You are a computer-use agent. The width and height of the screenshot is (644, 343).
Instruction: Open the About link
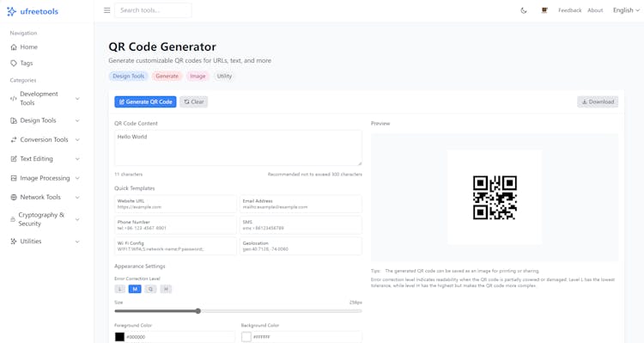(595, 10)
